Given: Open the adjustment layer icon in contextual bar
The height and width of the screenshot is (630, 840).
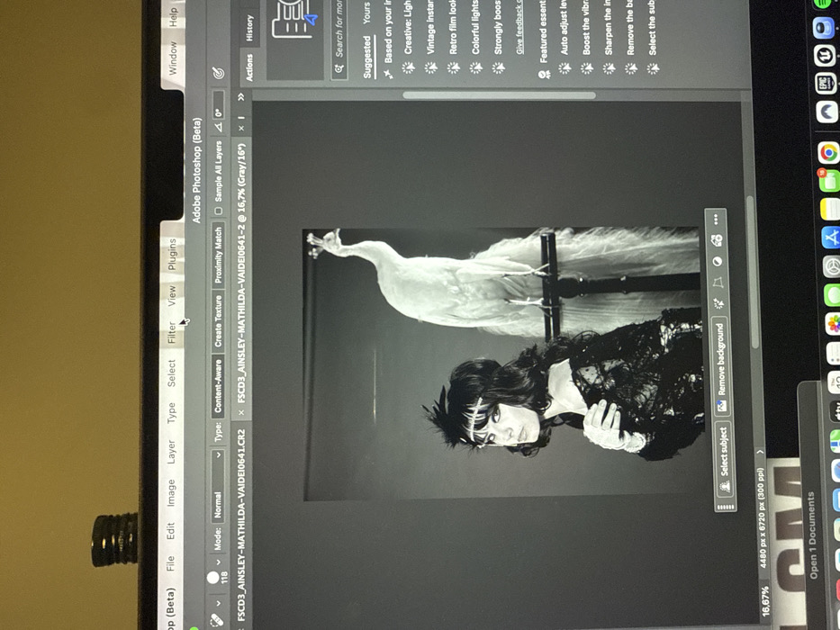Looking at the screenshot, I should [x=719, y=261].
